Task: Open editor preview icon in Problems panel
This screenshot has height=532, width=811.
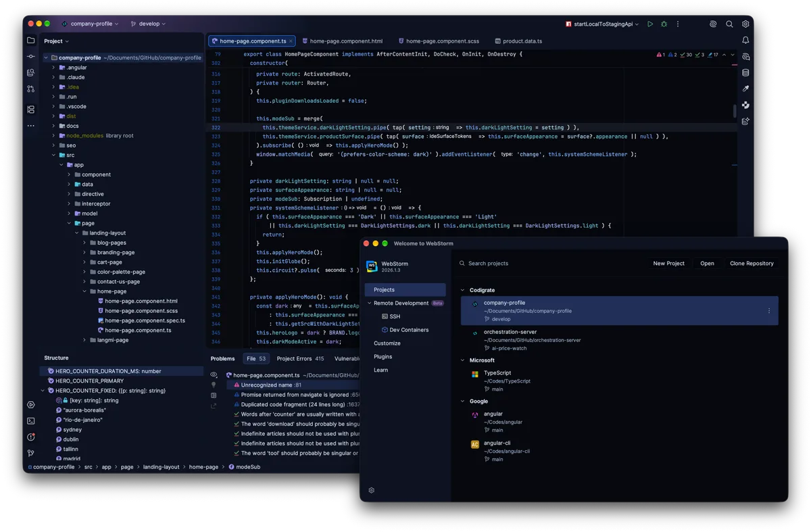Action: pos(214,395)
